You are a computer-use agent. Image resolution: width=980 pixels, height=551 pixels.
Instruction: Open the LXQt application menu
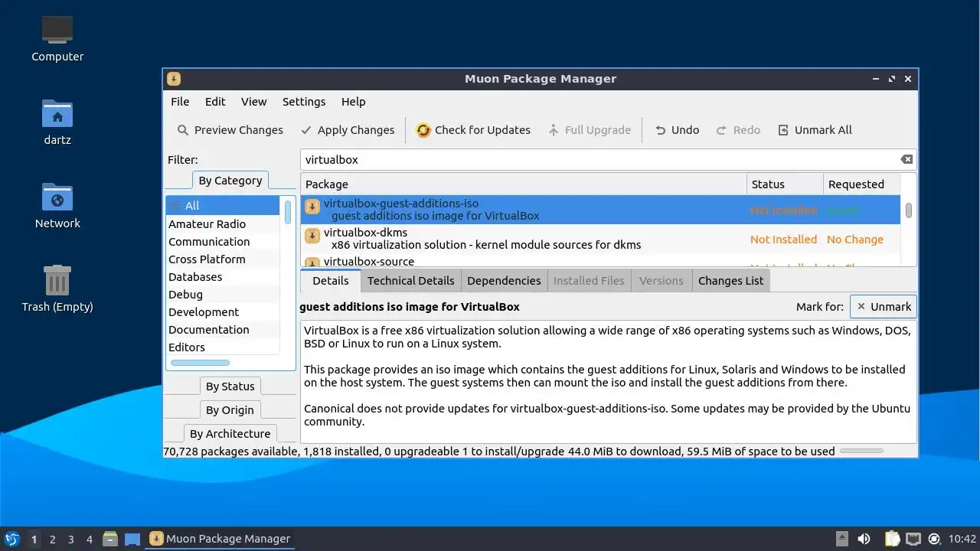11,539
